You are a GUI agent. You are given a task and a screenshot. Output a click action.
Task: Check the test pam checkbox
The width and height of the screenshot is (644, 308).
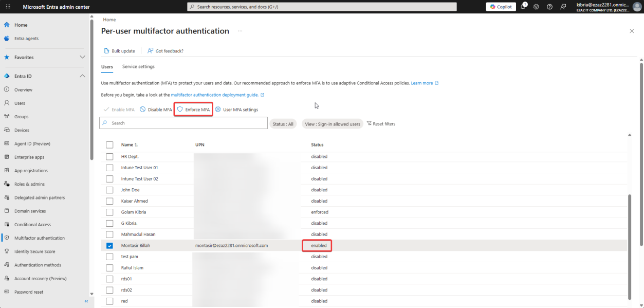(109, 257)
